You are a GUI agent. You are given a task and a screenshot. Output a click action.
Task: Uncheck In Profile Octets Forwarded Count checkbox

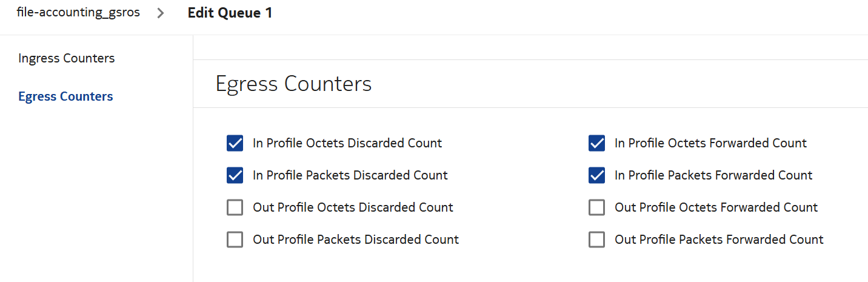coord(596,144)
